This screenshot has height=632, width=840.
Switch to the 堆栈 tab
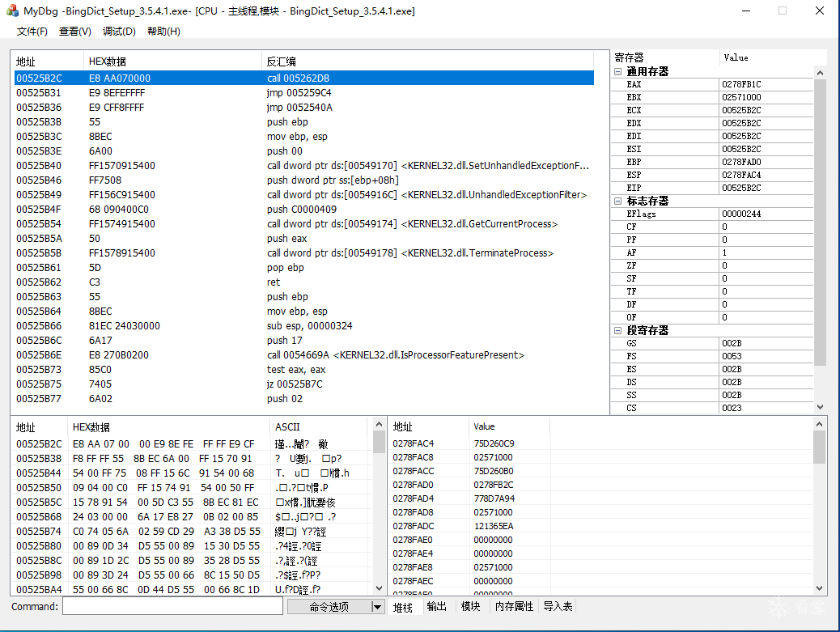point(403,607)
